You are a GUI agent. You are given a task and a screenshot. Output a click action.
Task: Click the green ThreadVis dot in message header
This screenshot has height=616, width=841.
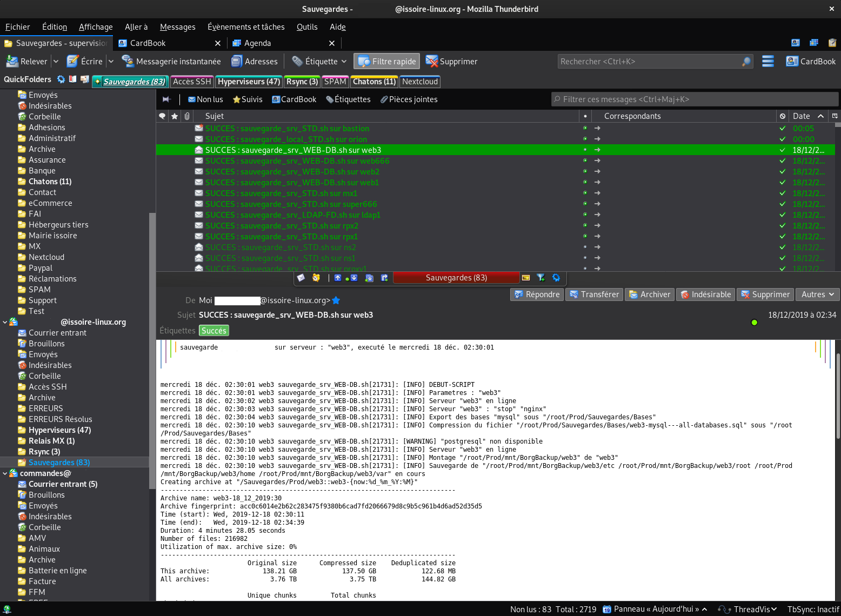click(755, 323)
